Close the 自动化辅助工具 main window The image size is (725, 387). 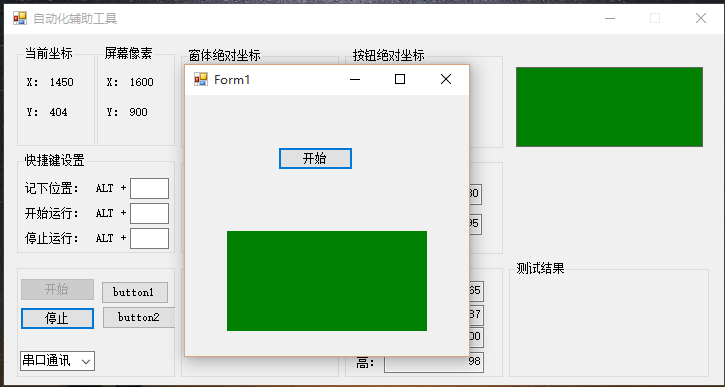pyautogui.click(x=701, y=18)
